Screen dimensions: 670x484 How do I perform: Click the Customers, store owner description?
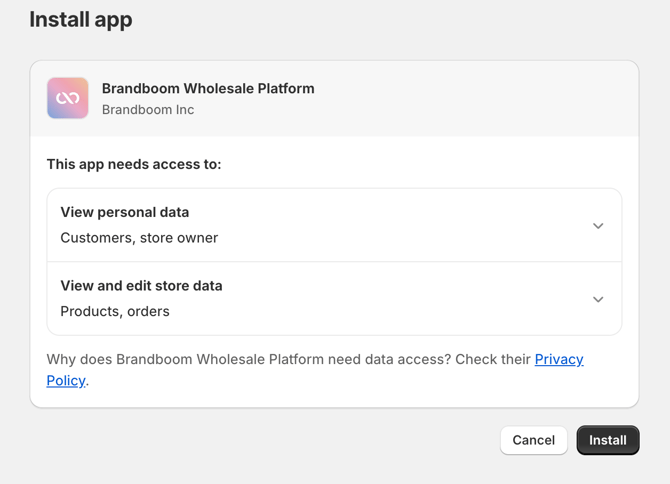pos(139,238)
